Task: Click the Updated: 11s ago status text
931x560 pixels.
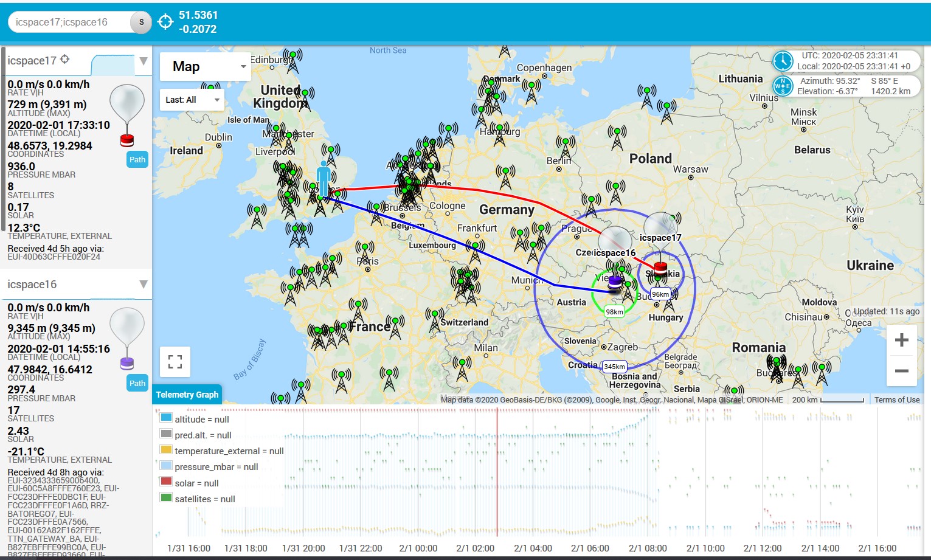Action: [887, 311]
